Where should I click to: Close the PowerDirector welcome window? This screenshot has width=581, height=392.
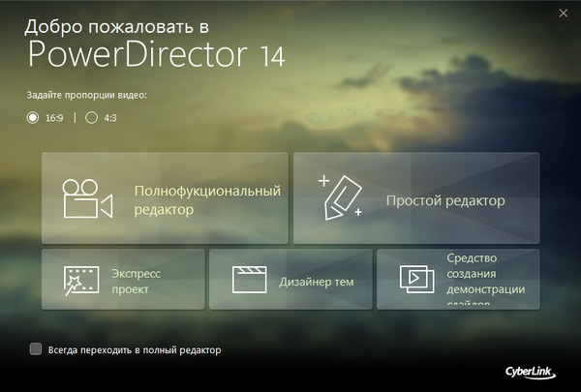(x=564, y=14)
